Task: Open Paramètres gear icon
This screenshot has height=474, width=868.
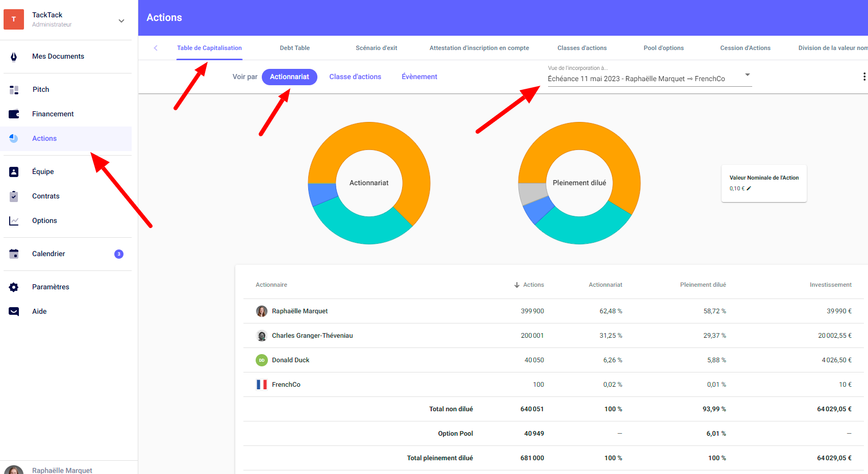Action: tap(14, 287)
